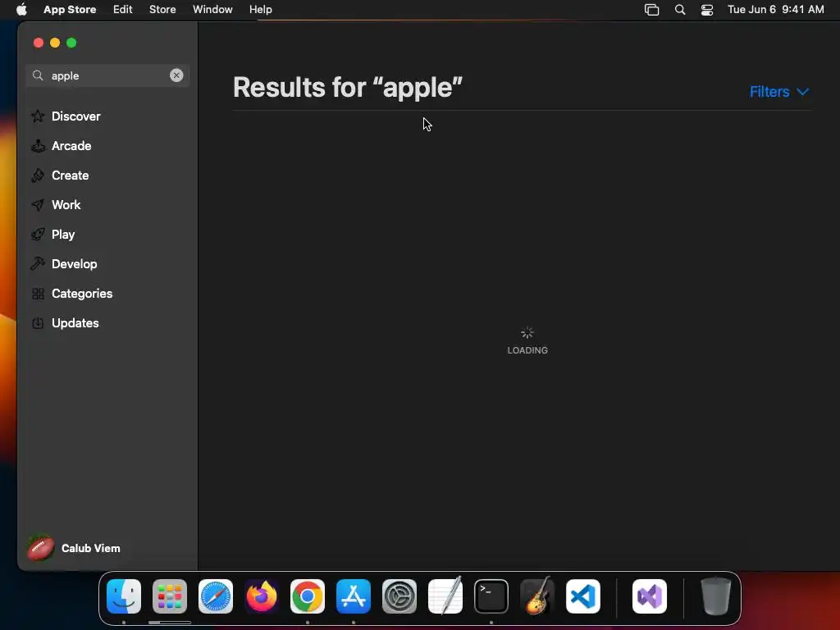Launch Firefox from the Dock
Image resolution: width=840 pixels, height=630 pixels.
tap(262, 596)
